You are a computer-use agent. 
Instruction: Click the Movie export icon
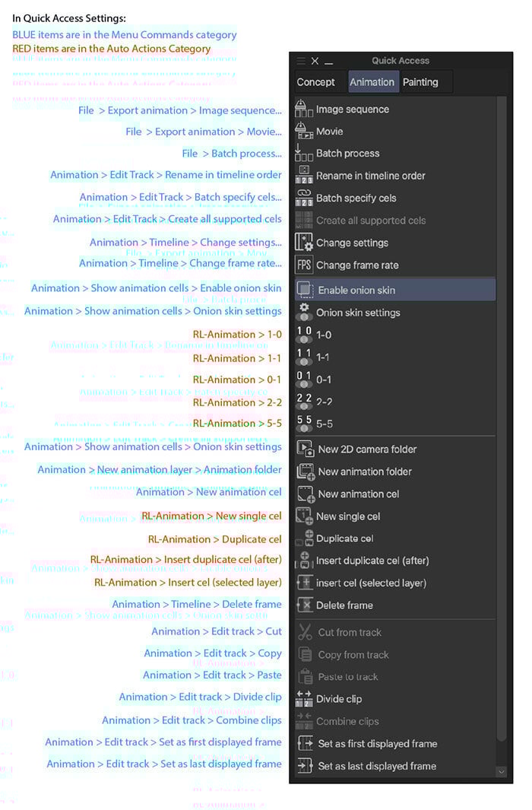click(x=304, y=132)
